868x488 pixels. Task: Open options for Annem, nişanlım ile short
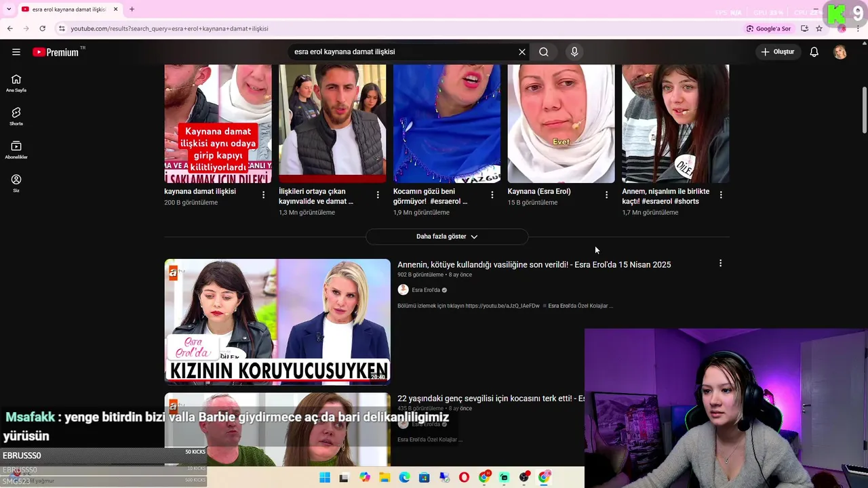pos(721,195)
